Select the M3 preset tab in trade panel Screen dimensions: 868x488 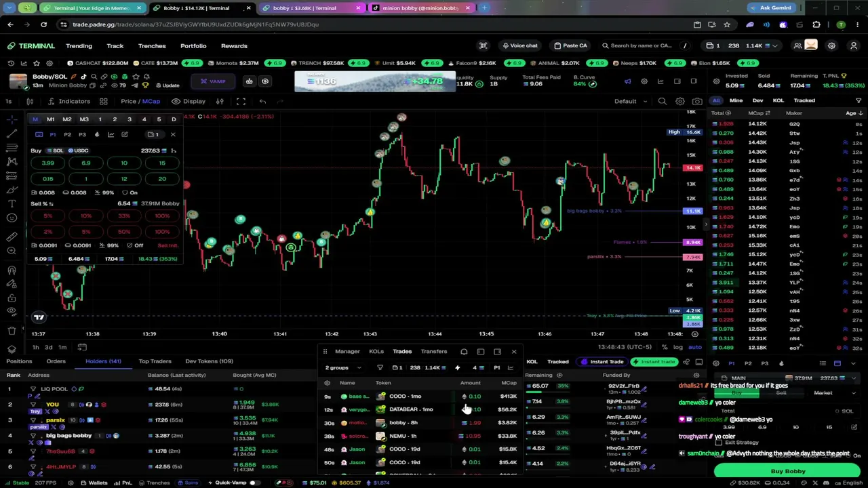pyautogui.click(x=84, y=119)
